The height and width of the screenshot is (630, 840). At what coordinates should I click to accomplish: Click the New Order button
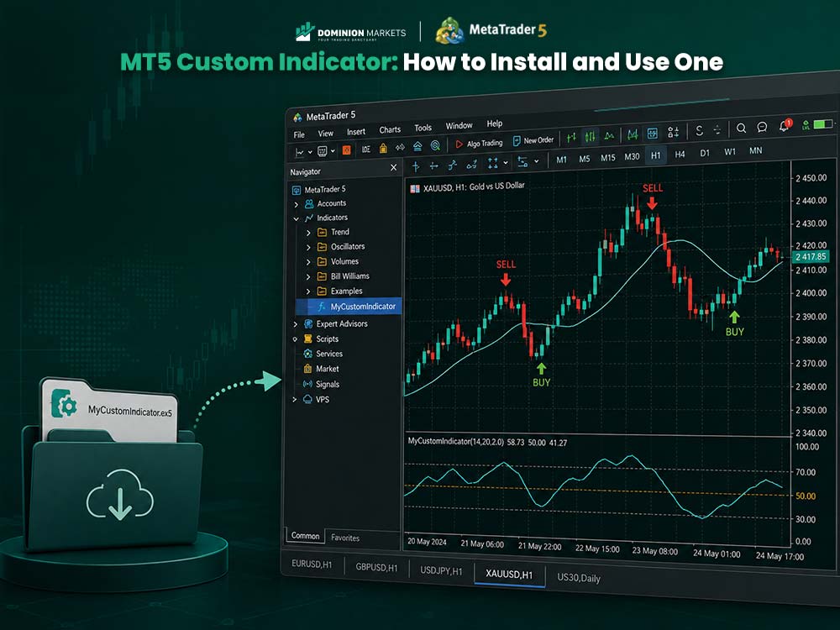(533, 140)
